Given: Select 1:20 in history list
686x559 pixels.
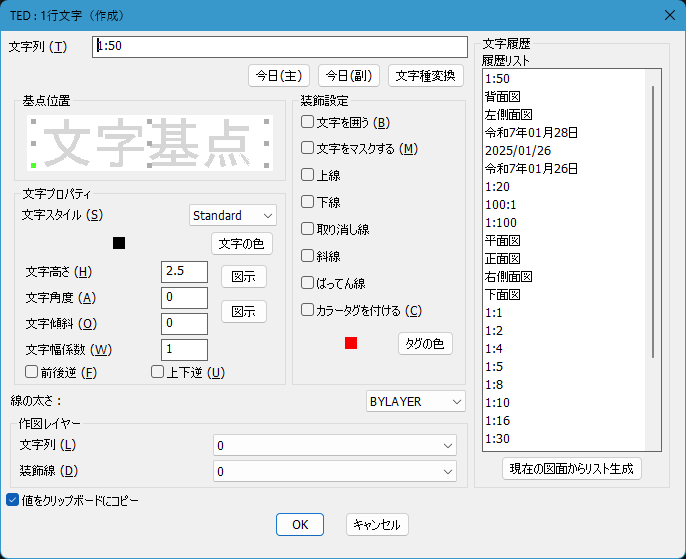Looking at the screenshot, I should pyautogui.click(x=564, y=187).
